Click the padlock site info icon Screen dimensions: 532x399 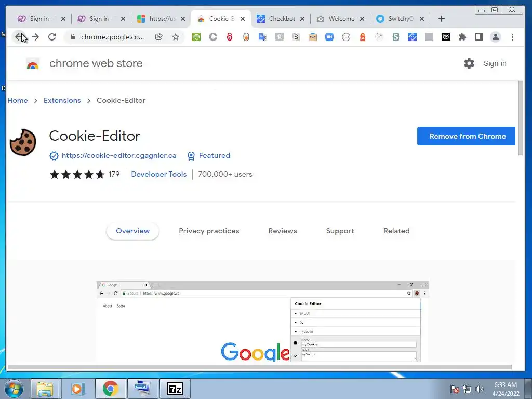(73, 37)
